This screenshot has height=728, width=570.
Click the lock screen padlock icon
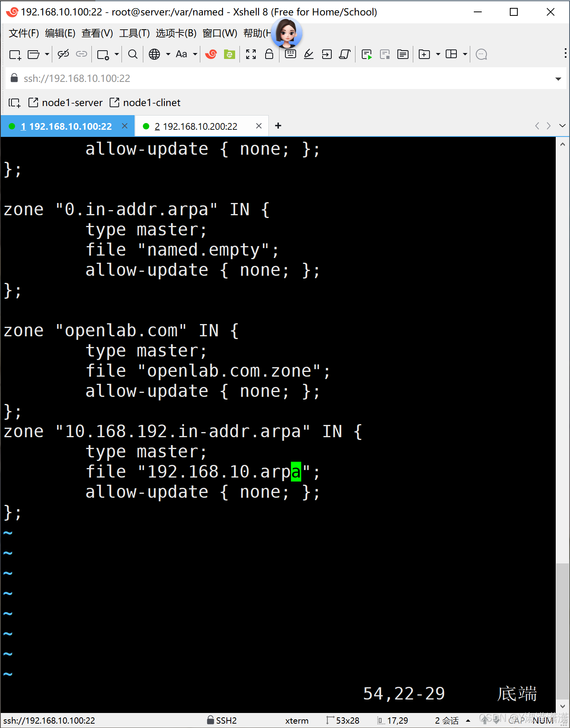point(269,54)
